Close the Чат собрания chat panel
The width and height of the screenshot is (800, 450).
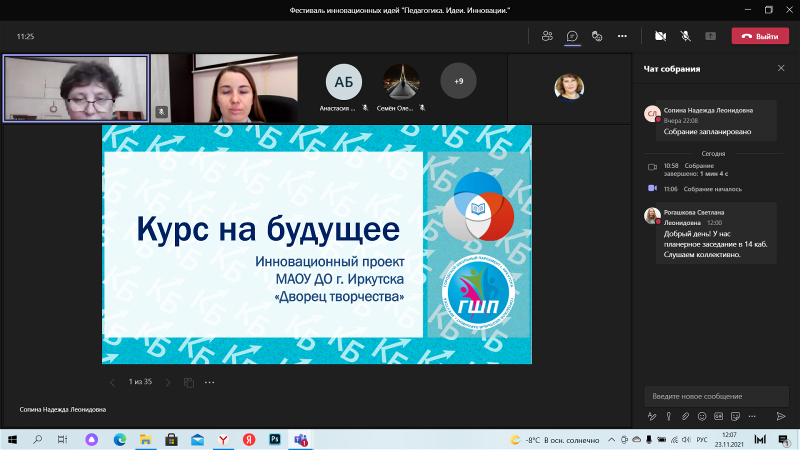[781, 68]
